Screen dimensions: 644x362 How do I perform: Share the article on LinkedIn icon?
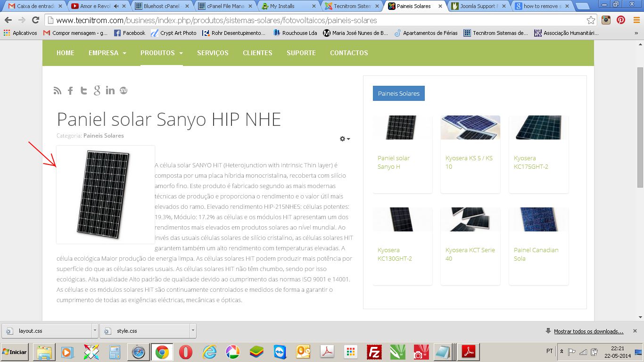click(x=110, y=90)
